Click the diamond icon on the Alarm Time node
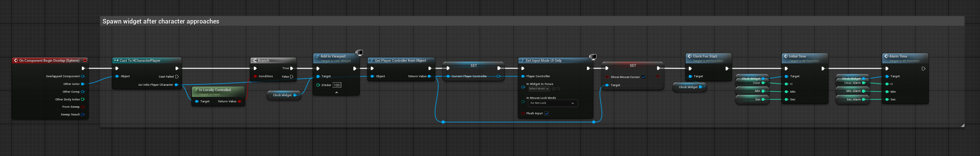Viewport: 980px width, 156px height. click(886, 56)
